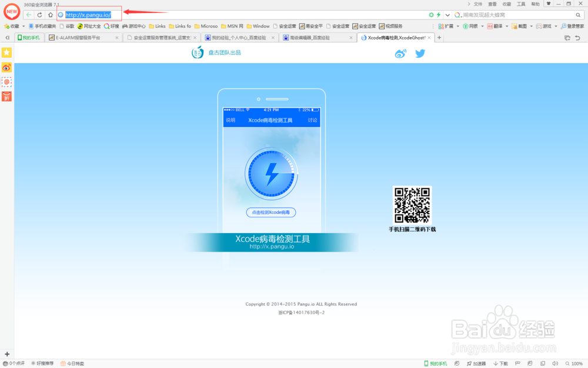588x368 pixels.
Task: Click the 360 NEW logo avatar
Action: [12, 11]
